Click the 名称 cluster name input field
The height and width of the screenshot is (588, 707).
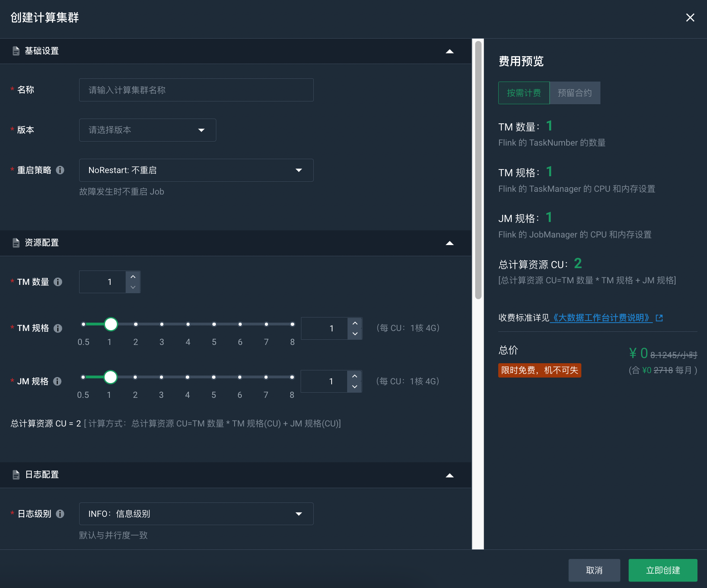point(196,90)
